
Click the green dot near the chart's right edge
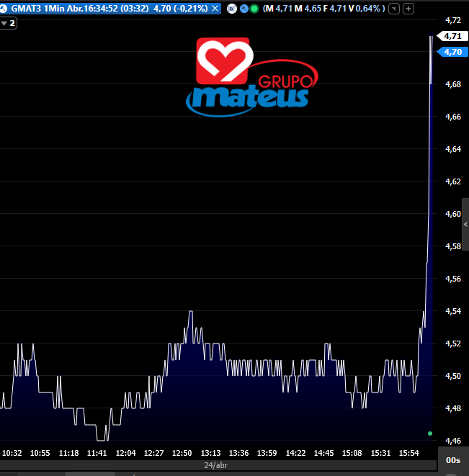coord(430,434)
